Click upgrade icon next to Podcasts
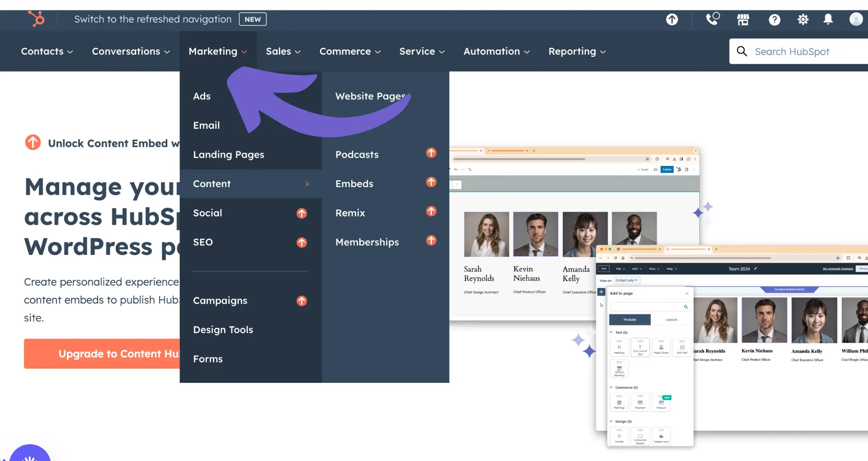This screenshot has height=461, width=868. click(431, 153)
